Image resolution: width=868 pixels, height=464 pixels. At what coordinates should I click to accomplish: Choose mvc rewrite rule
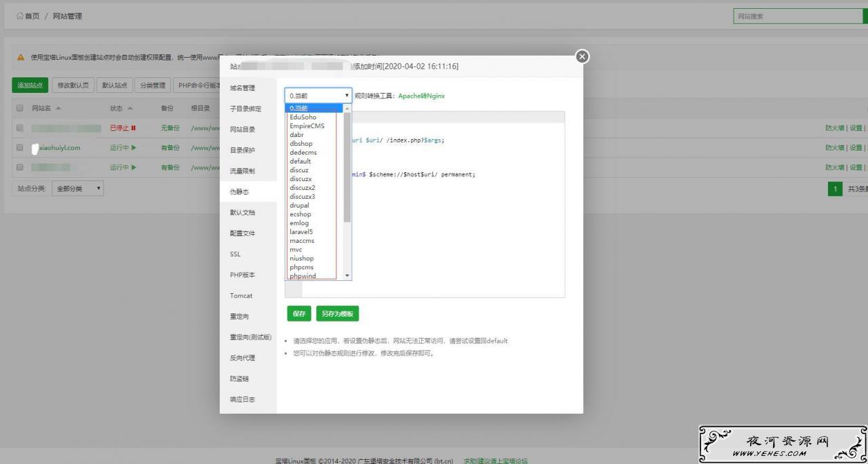pos(315,249)
